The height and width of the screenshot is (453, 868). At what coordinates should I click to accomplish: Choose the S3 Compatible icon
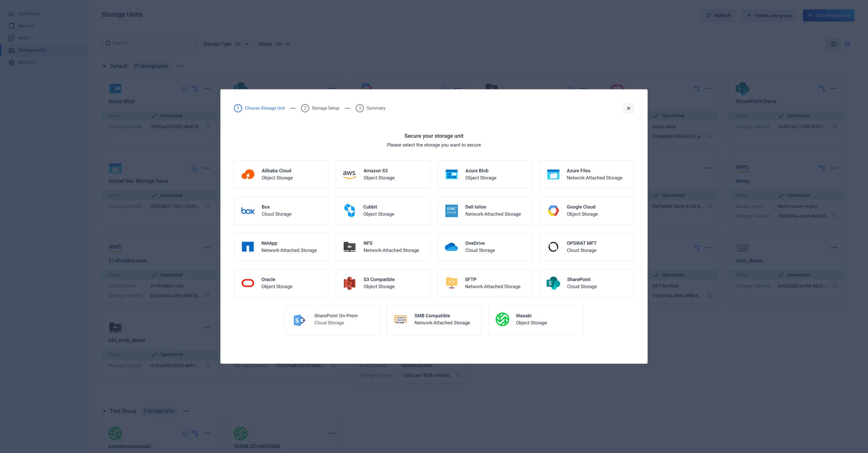tap(349, 283)
